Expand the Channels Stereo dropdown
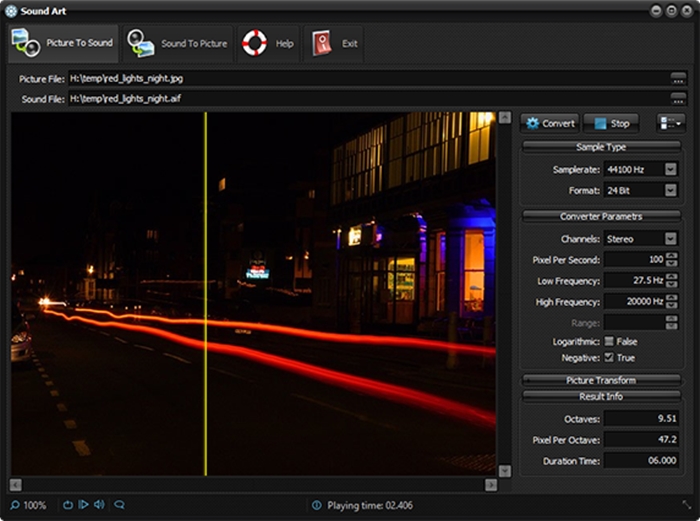Image resolution: width=700 pixels, height=521 pixels. coord(670,239)
